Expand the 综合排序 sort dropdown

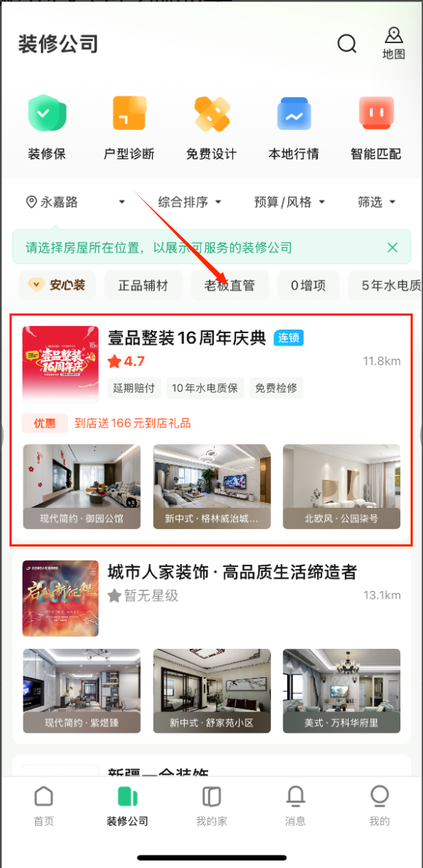pos(190,202)
